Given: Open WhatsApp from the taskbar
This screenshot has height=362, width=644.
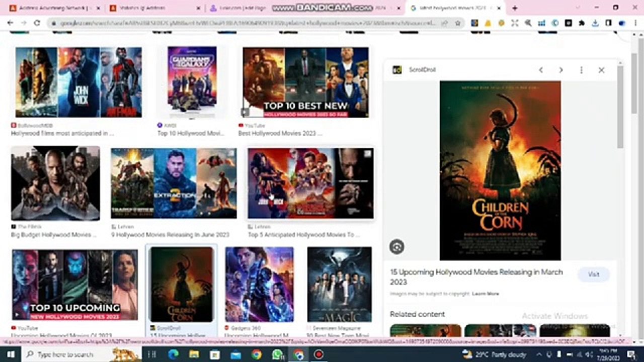Looking at the screenshot, I should tap(277, 354).
